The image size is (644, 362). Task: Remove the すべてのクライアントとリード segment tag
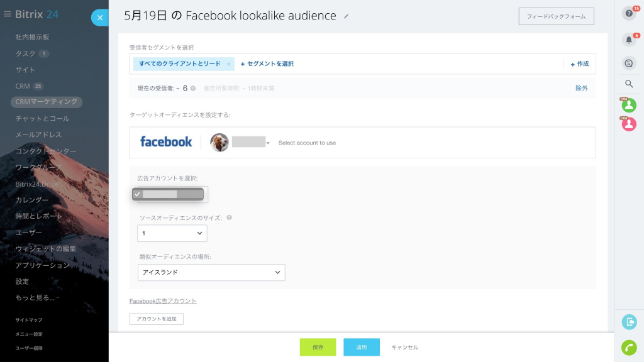point(228,64)
